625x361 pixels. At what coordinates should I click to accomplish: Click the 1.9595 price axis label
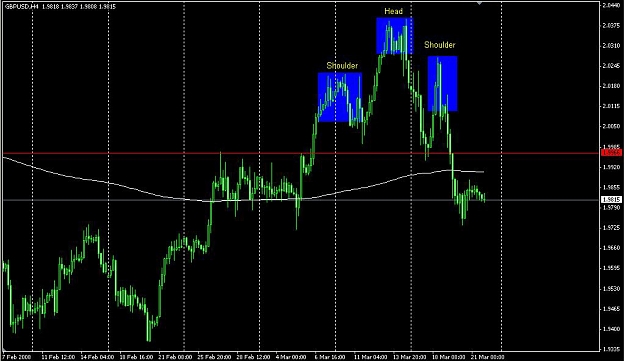coord(611,268)
